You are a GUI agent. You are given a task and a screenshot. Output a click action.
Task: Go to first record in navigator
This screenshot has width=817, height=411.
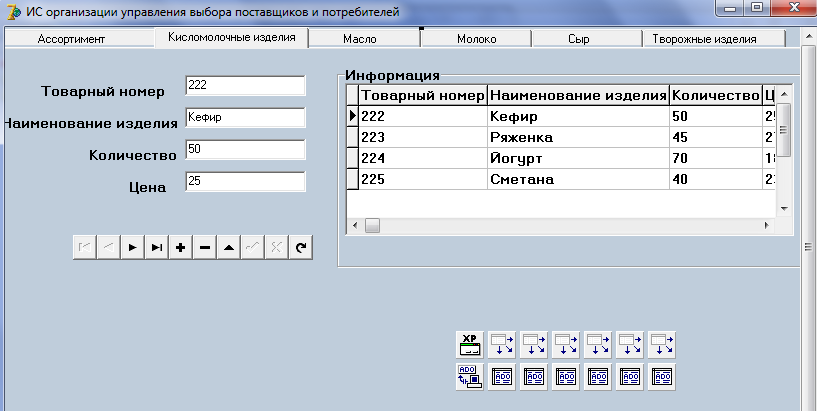point(85,247)
